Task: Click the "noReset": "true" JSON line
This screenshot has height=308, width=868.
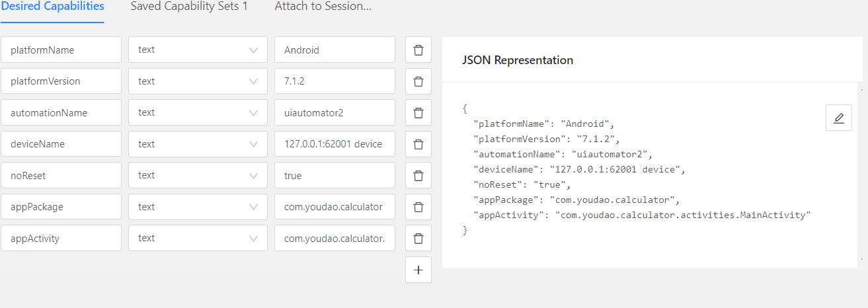Action: [x=522, y=184]
